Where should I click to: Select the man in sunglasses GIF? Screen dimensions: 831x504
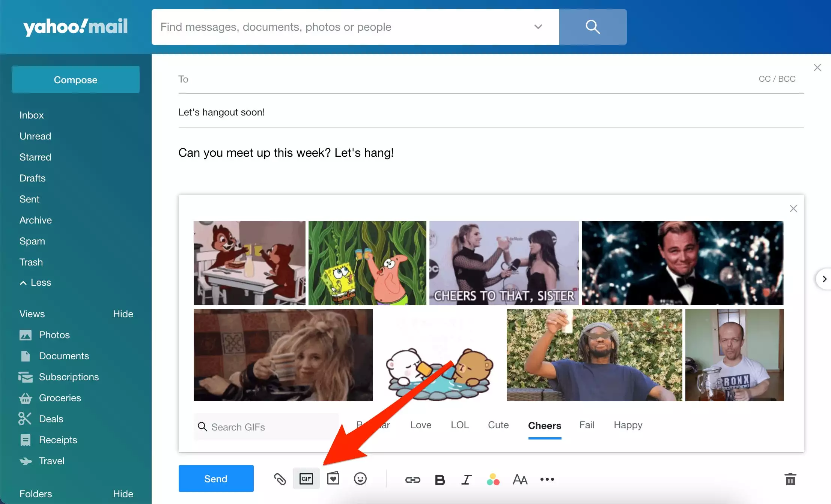tap(595, 355)
